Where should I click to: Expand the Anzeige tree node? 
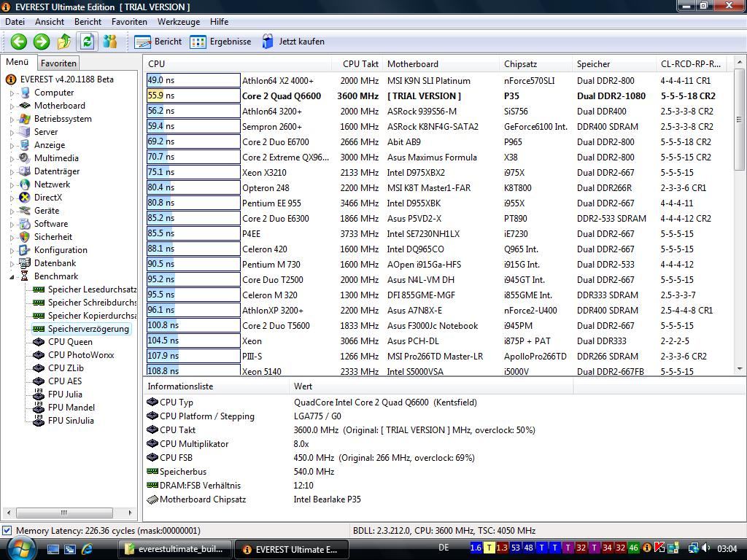click(x=12, y=146)
